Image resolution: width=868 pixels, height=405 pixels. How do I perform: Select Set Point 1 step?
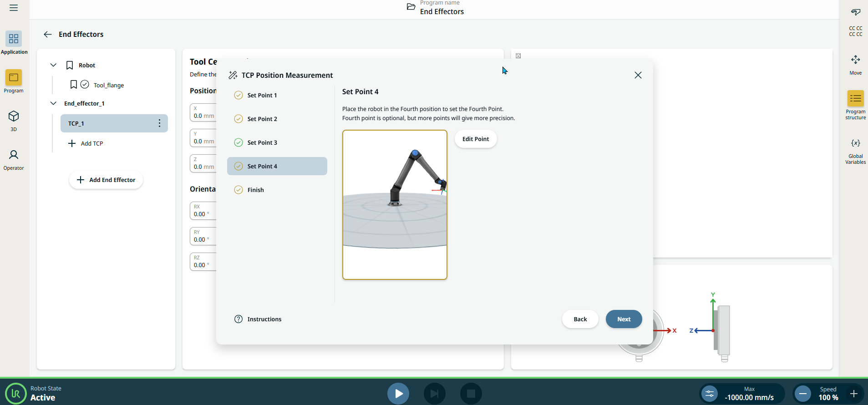coord(262,95)
